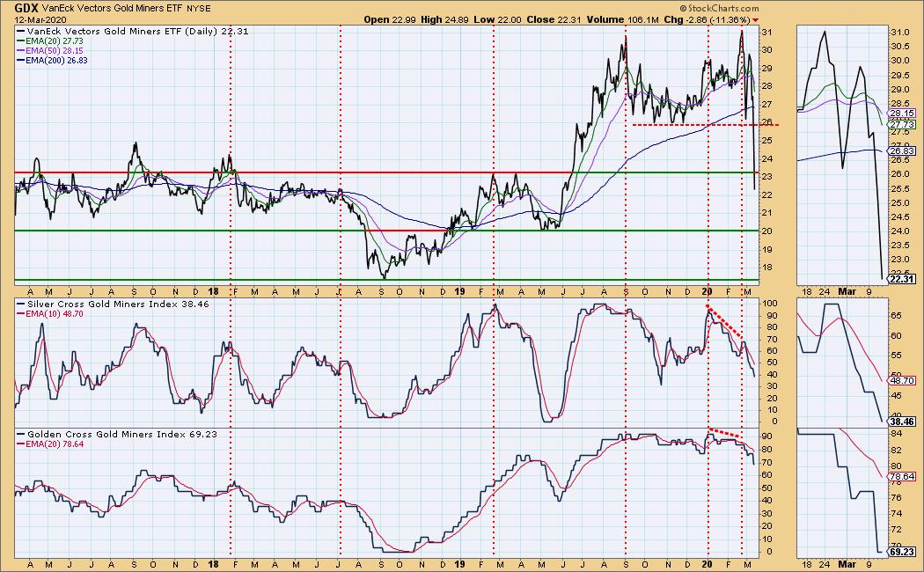
Task: Select the 69.23 tag in the Golden Cross mini panel
Action: pos(902,552)
